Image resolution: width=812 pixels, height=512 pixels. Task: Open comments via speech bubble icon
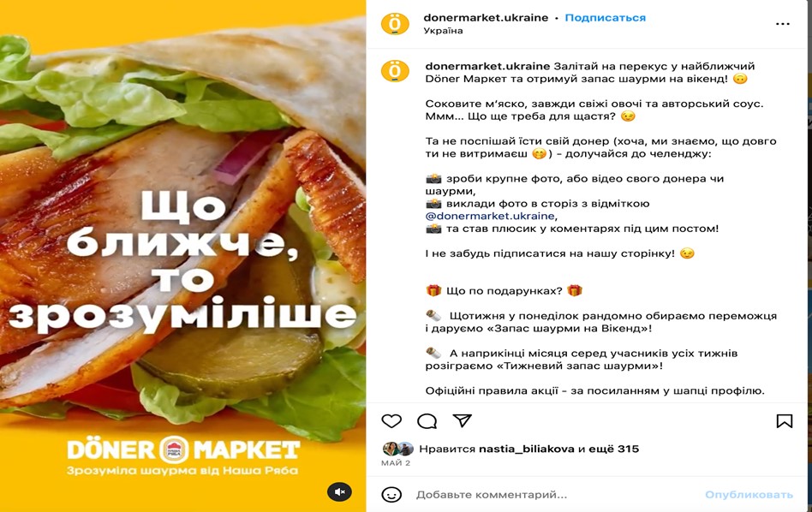point(427,421)
